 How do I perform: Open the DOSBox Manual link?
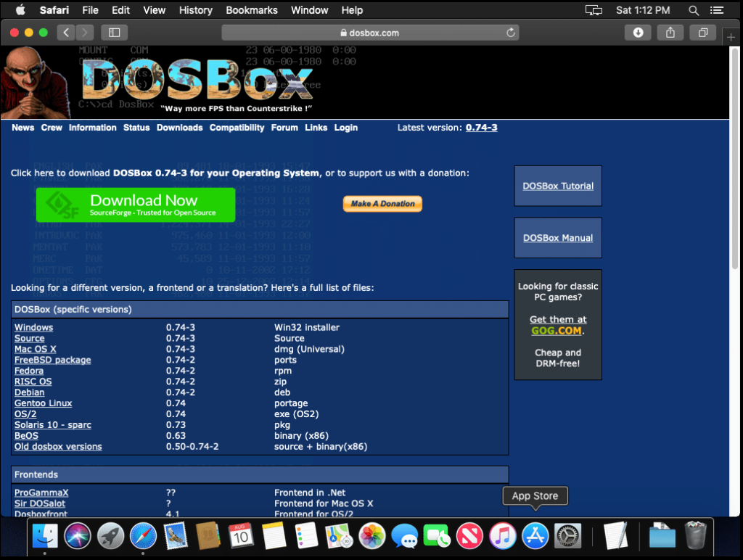(557, 237)
